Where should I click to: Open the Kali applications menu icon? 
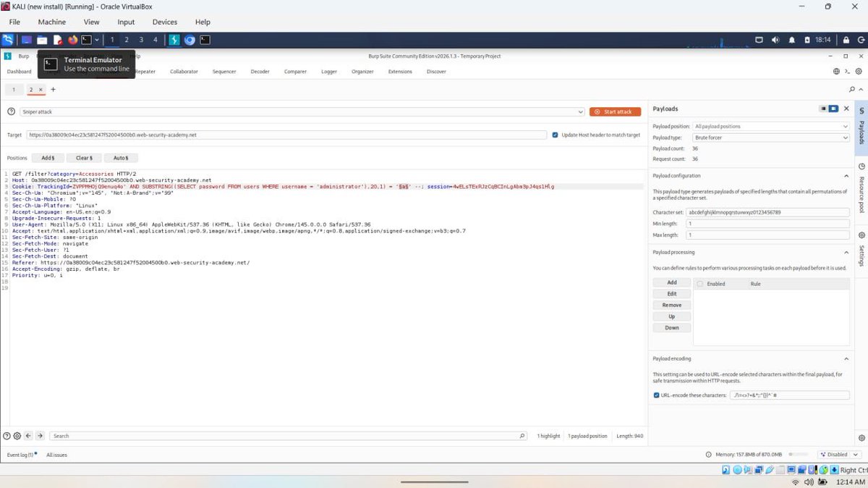(x=8, y=40)
